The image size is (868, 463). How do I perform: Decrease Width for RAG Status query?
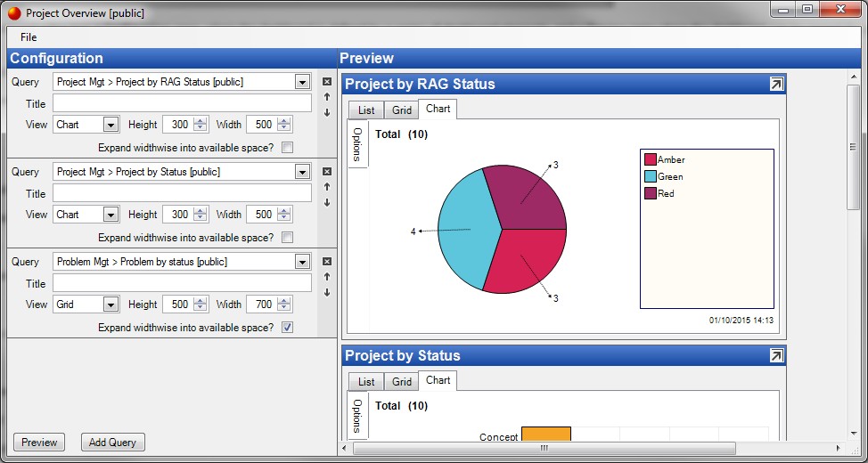coord(284,128)
